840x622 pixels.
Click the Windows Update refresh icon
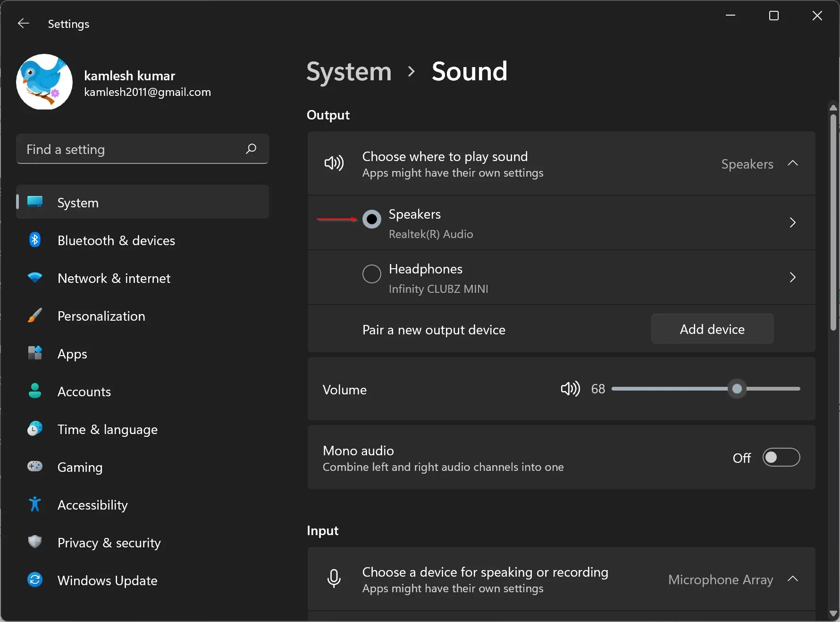[x=35, y=580]
